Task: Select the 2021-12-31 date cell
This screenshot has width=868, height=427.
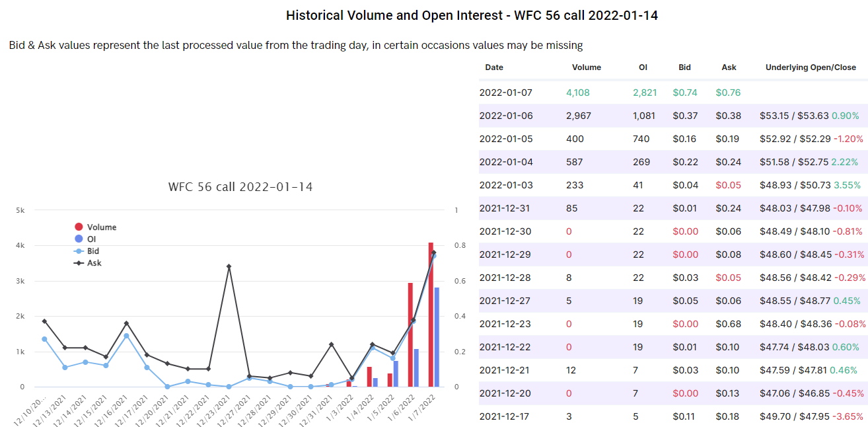Action: point(506,208)
